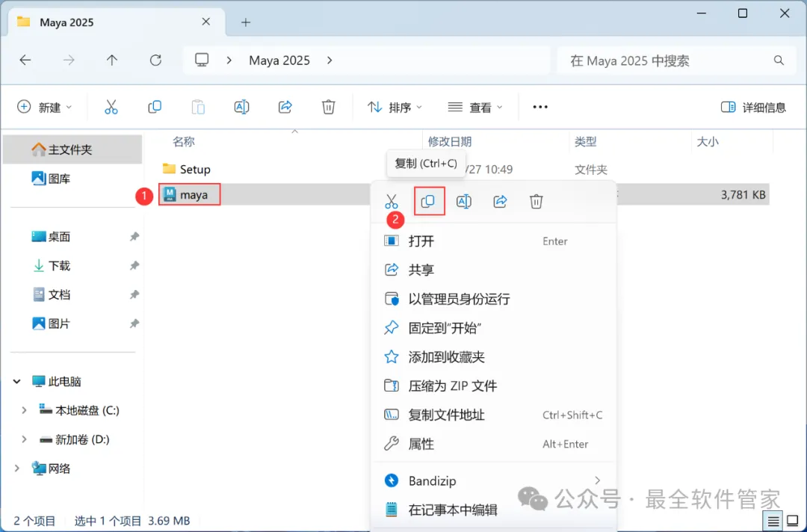Switch to details list view icon
807x532 pixels.
pos(773,522)
